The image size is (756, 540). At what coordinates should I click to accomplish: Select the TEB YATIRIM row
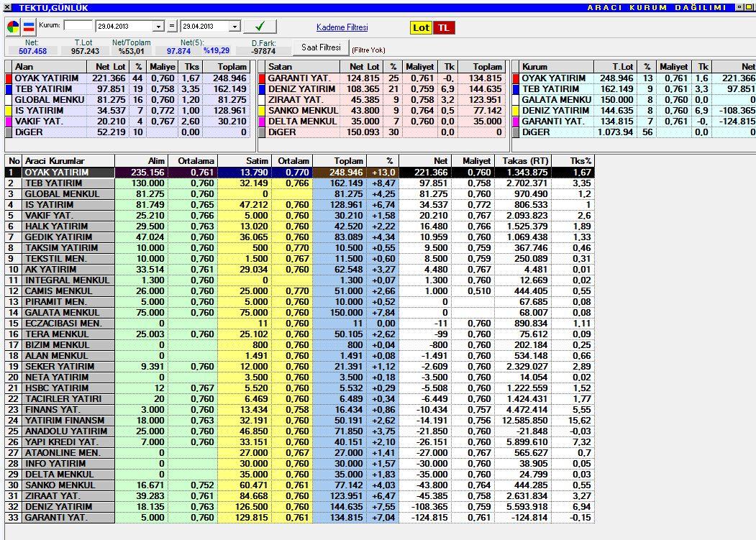pyautogui.click(x=299, y=183)
